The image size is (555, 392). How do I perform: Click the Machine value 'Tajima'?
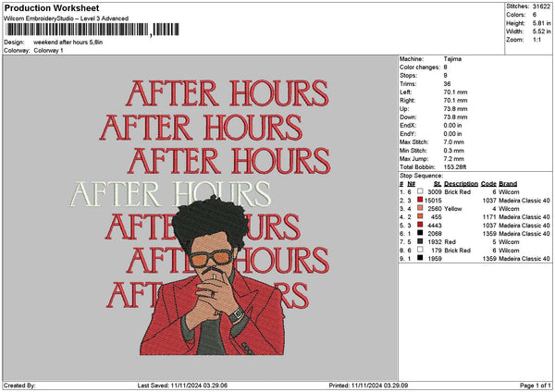(452, 59)
